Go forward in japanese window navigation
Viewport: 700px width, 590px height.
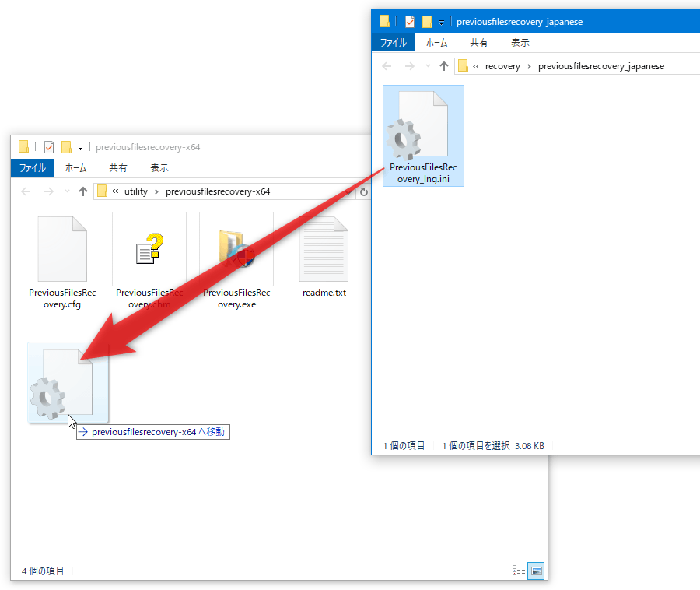point(409,66)
